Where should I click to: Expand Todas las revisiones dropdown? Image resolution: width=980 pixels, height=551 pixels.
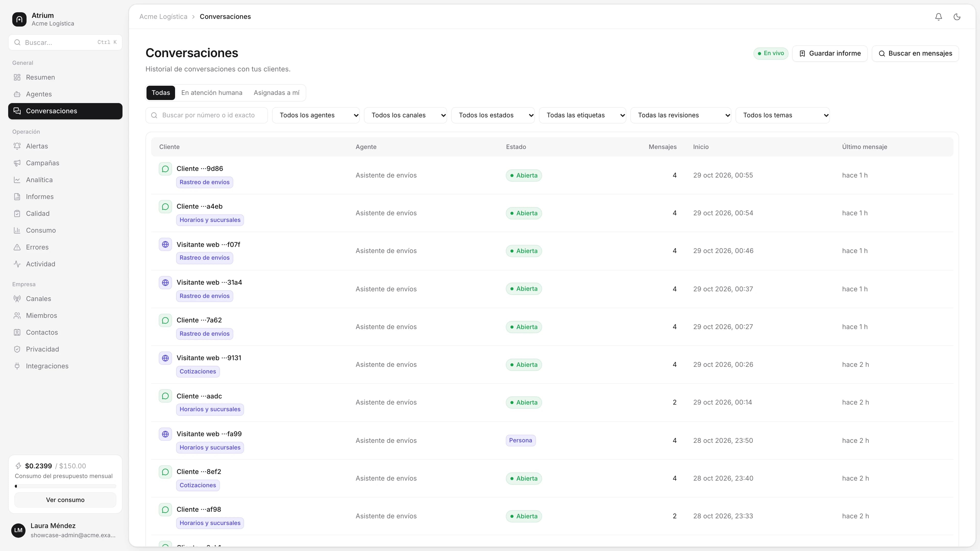[x=681, y=115]
